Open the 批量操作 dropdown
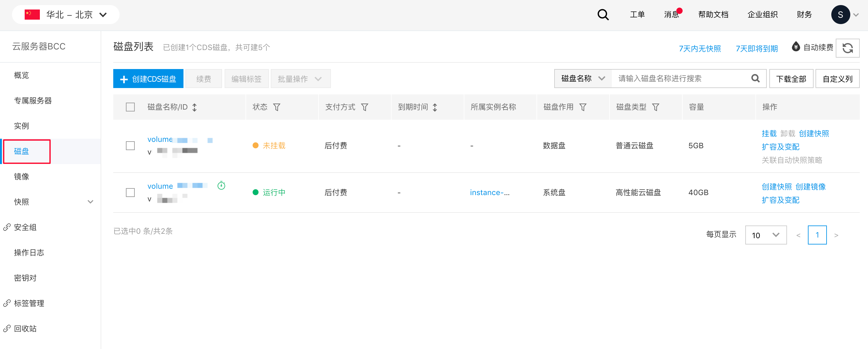 coord(301,79)
